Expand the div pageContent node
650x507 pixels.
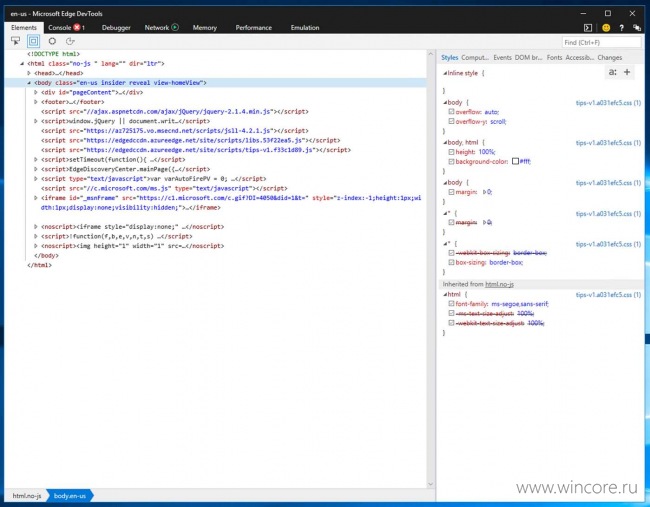[x=36, y=92]
